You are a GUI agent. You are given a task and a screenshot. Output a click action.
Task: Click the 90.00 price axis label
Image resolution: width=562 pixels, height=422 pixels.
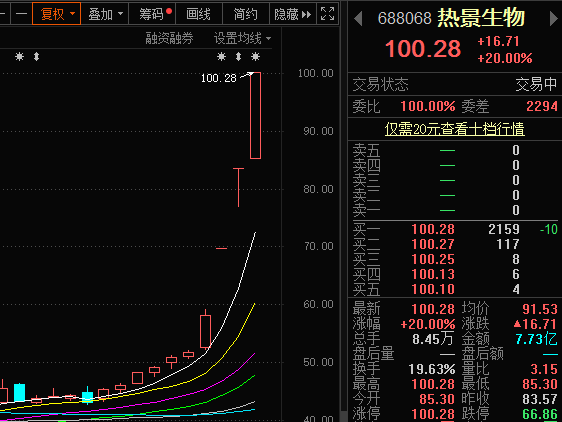coord(318,131)
